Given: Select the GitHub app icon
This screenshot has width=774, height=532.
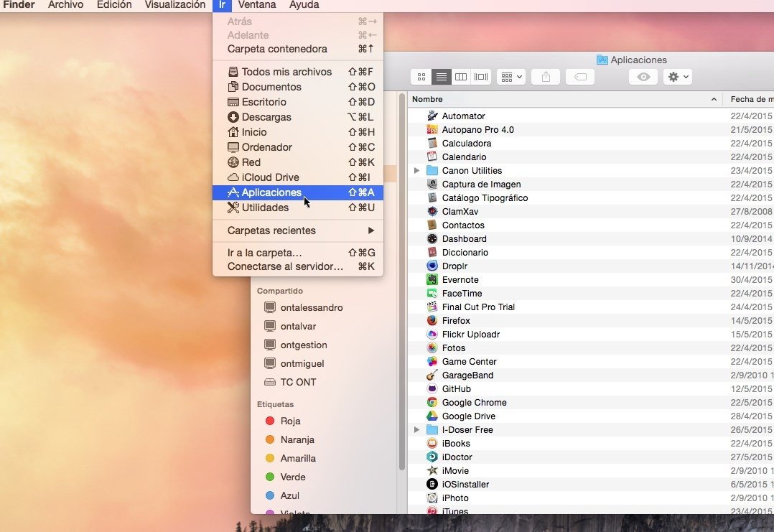Looking at the screenshot, I should tap(432, 388).
